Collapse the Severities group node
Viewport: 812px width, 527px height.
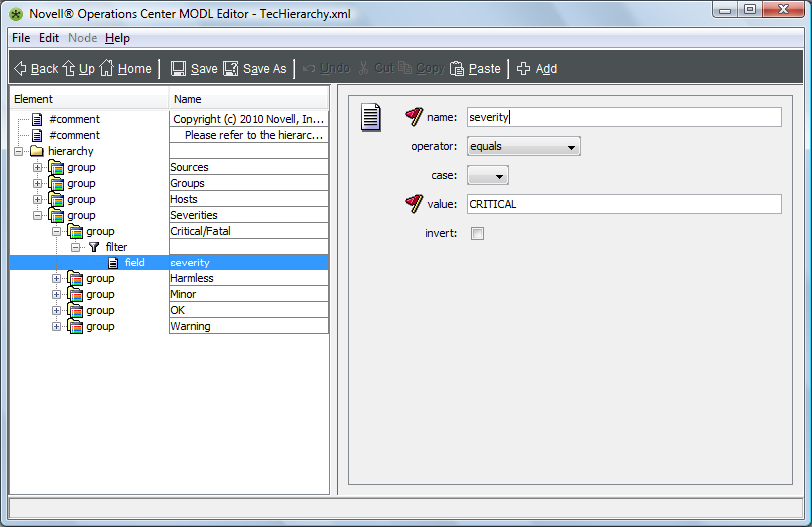pos(37,215)
